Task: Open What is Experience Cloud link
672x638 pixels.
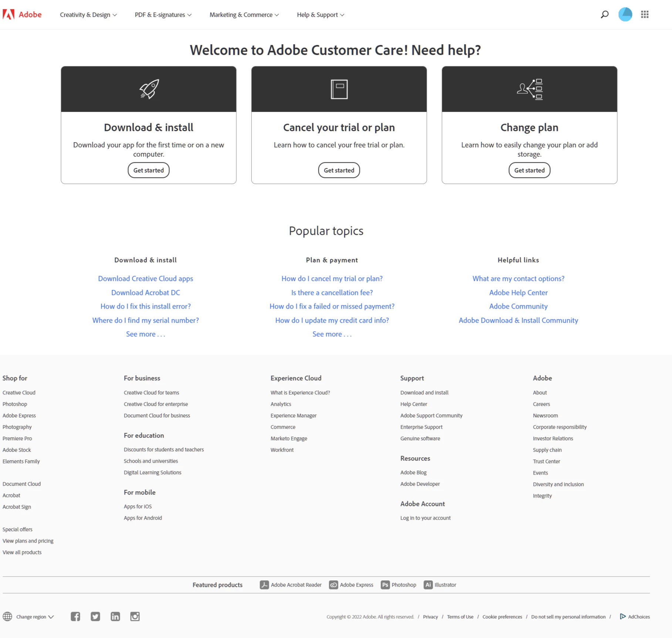Action: [300, 393]
